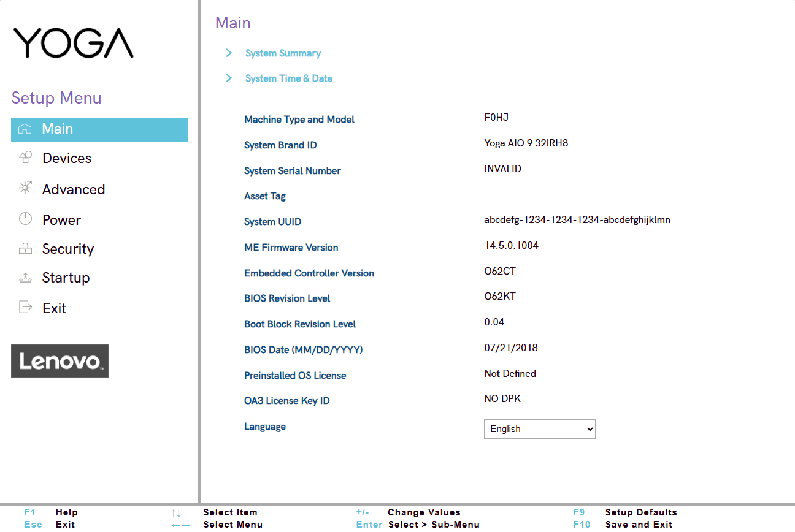This screenshot has width=795, height=532.
Task: Click the Language label
Action: (265, 427)
